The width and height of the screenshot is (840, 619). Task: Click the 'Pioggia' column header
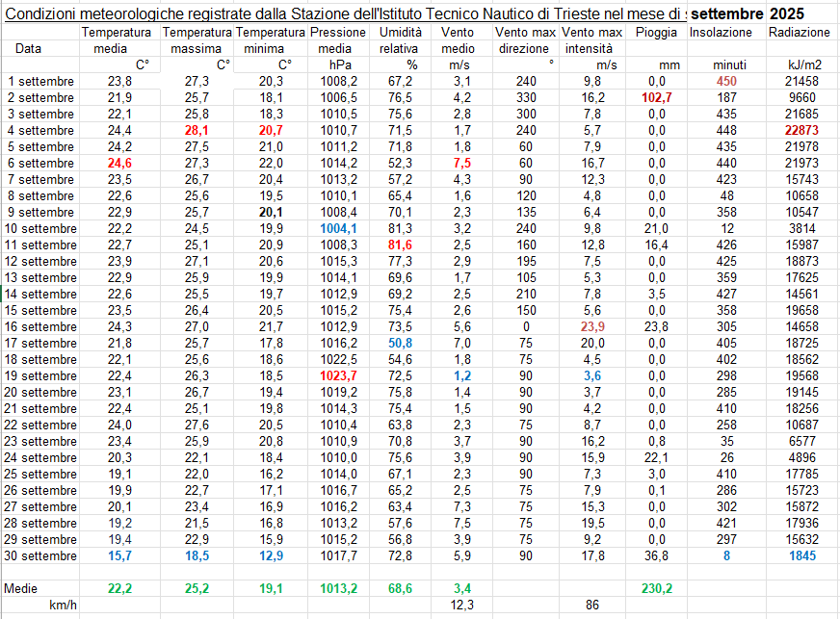pyautogui.click(x=656, y=32)
